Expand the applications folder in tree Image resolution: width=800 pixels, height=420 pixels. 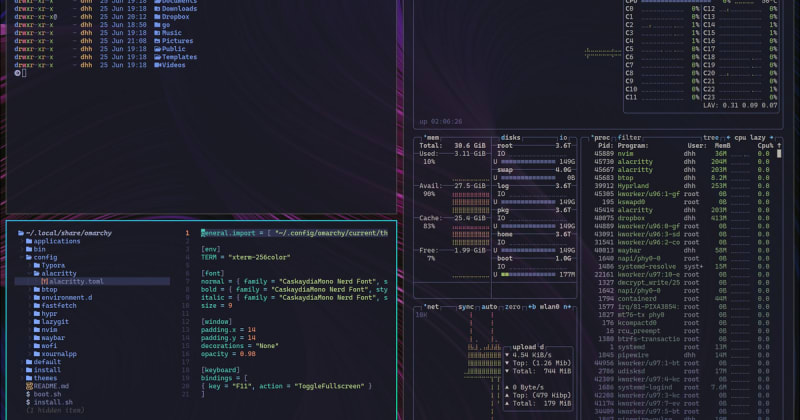click(21, 241)
